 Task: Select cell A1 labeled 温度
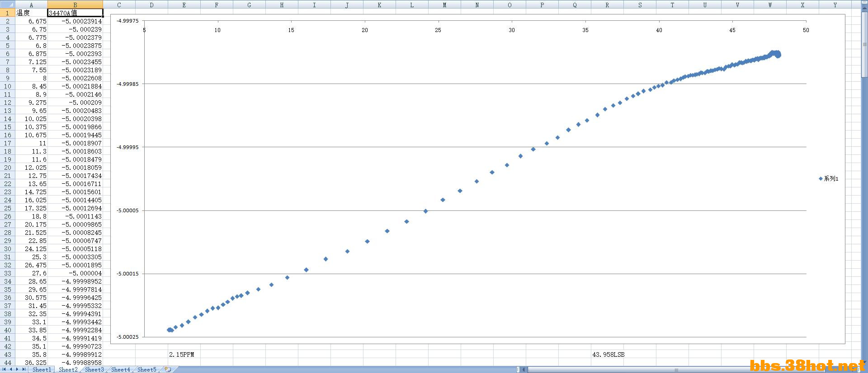[31, 13]
